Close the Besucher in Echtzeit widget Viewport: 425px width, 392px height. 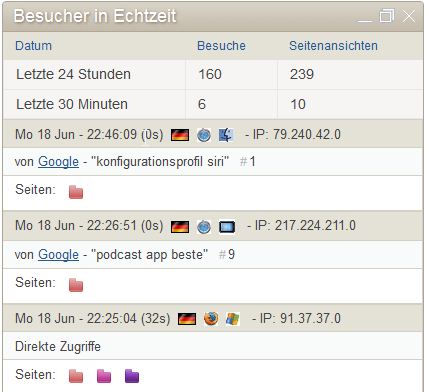tap(408, 16)
